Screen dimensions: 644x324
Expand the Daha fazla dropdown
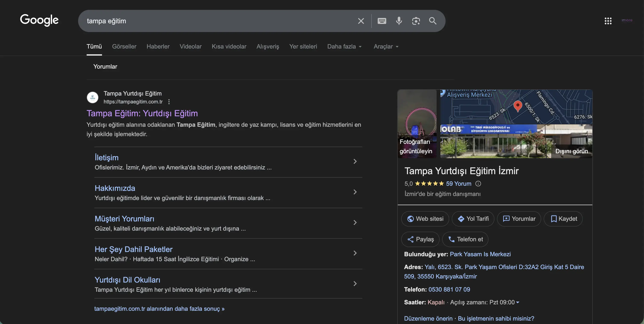[344, 47]
